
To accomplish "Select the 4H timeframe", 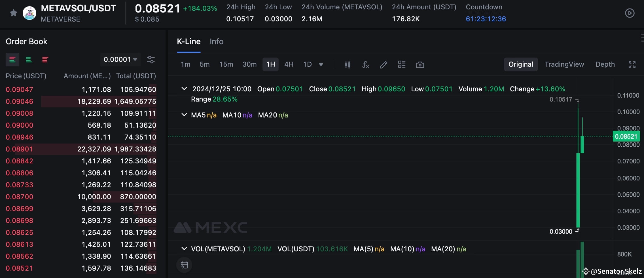I will [289, 64].
